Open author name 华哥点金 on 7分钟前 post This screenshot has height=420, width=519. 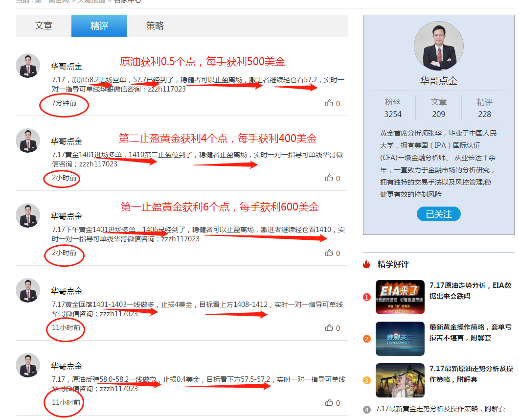click(x=67, y=66)
